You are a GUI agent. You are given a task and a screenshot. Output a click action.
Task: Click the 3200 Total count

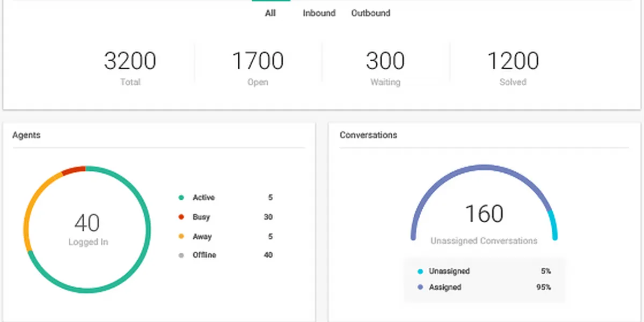(130, 61)
